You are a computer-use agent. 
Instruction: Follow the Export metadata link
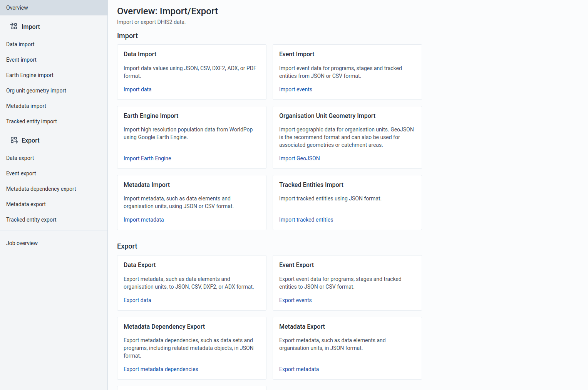299,369
